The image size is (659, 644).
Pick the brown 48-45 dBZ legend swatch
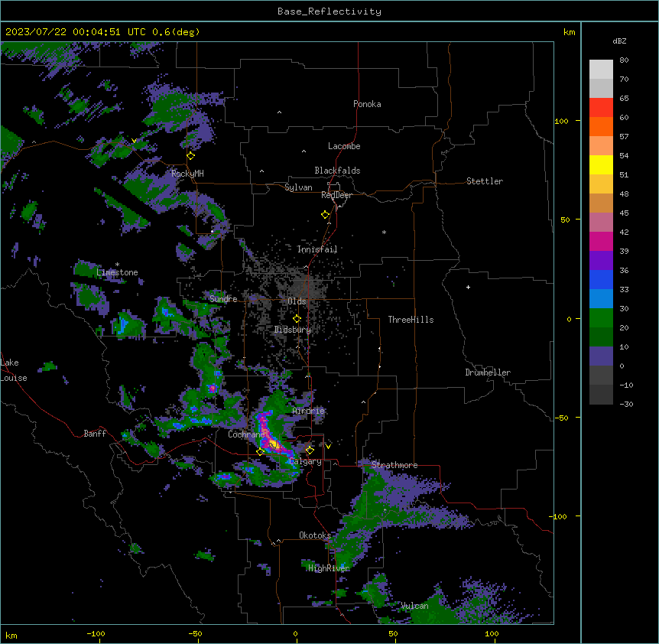click(x=601, y=203)
